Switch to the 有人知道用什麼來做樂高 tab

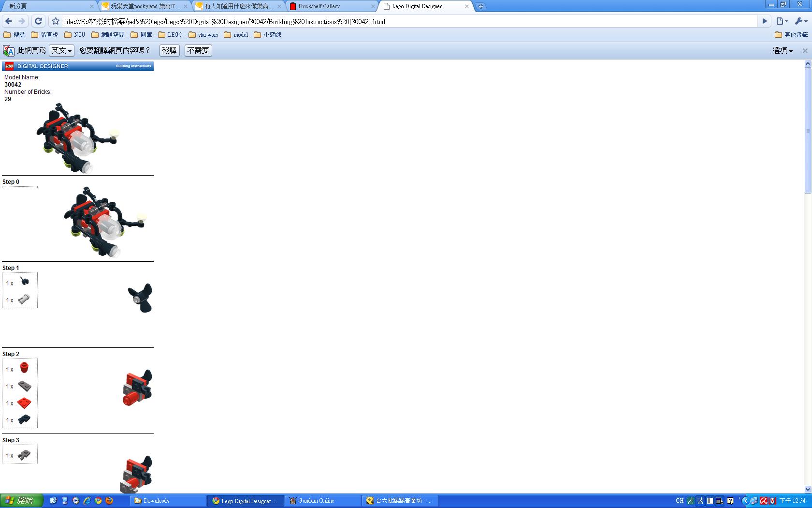tap(239, 6)
